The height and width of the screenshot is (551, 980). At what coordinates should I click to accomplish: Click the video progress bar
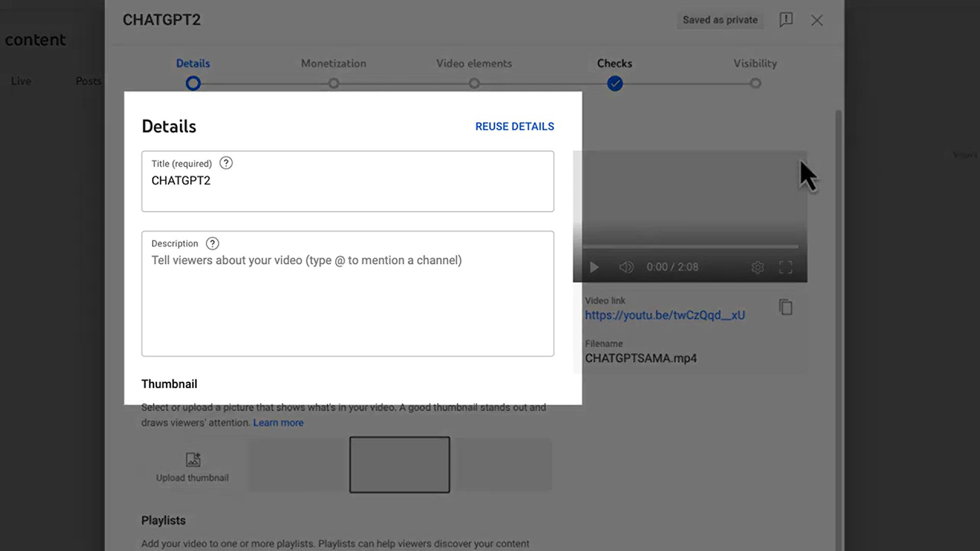pyautogui.click(x=690, y=247)
